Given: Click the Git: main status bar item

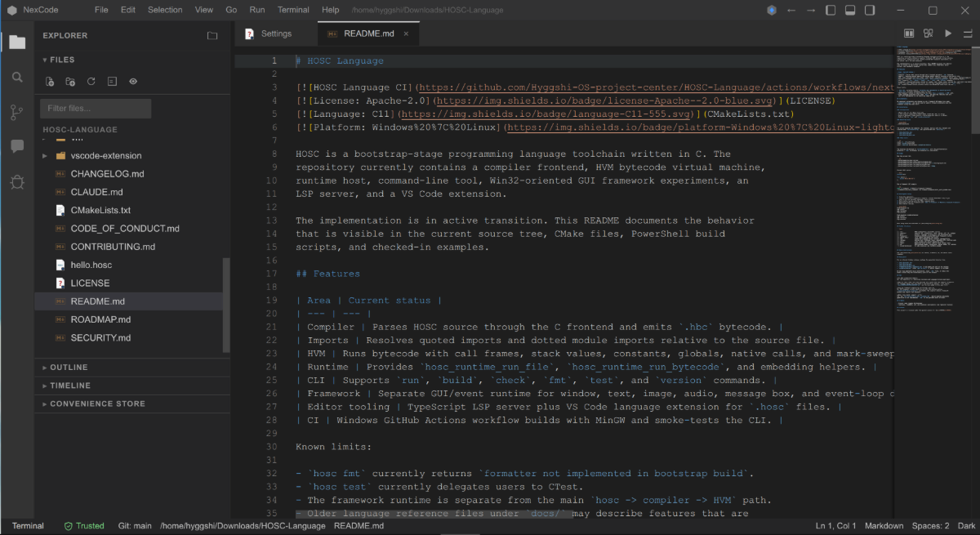Looking at the screenshot, I should (x=135, y=526).
